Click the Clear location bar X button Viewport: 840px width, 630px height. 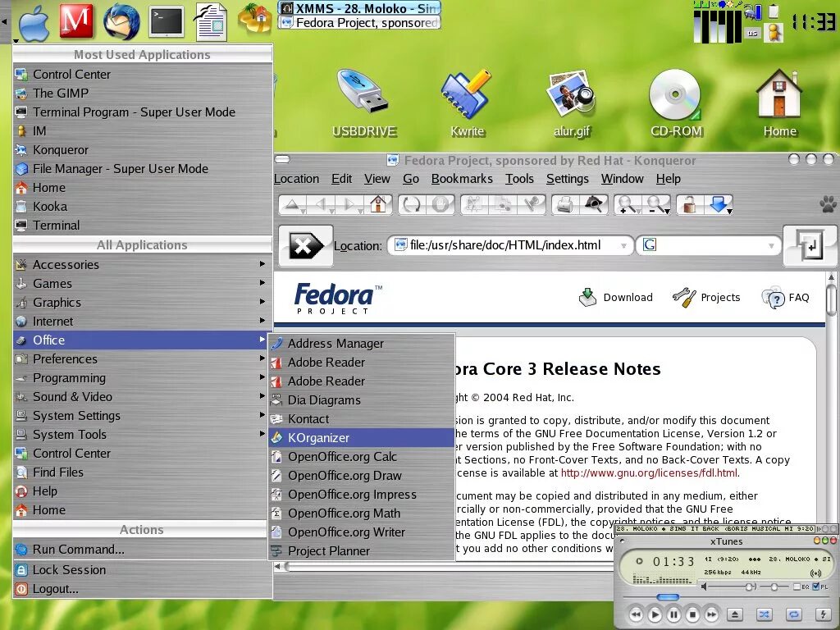305,246
